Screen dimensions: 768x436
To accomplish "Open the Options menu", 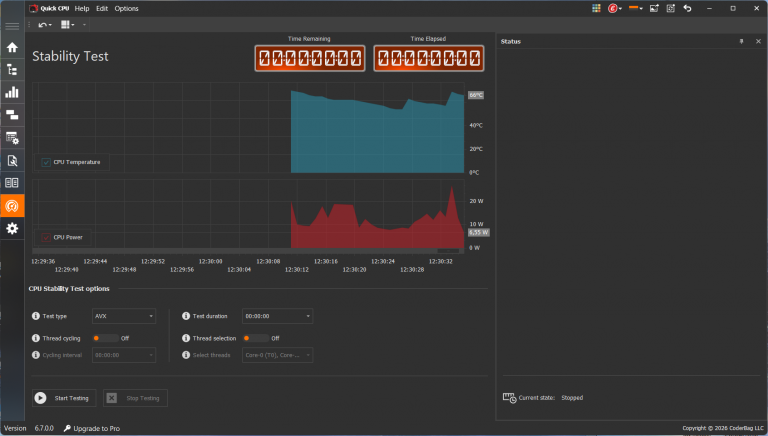I will coord(126,8).
